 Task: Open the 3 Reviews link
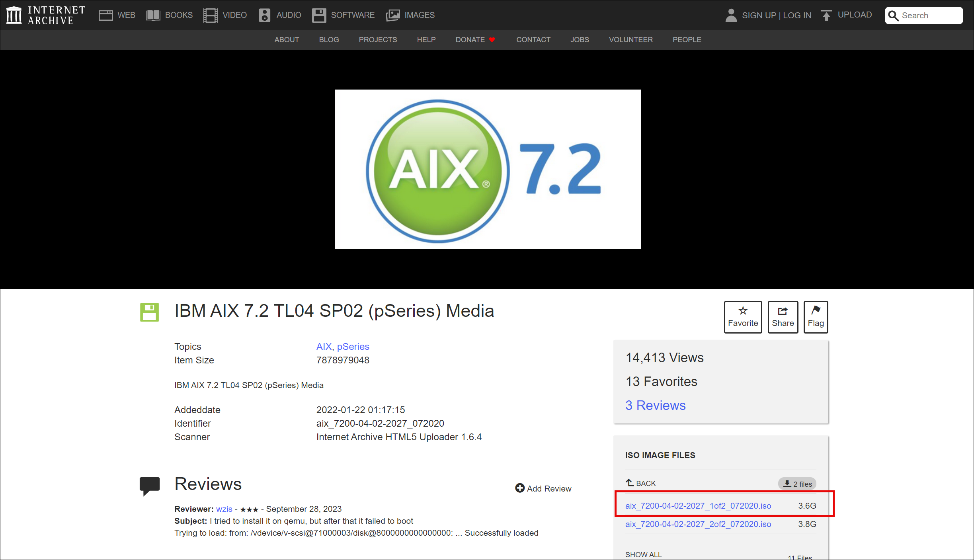pos(655,405)
